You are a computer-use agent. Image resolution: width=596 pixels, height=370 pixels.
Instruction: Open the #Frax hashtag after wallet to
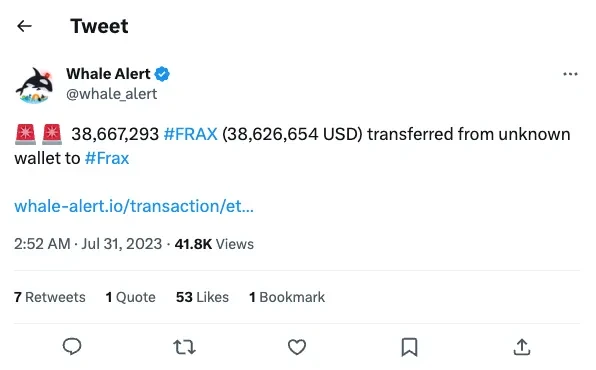(x=107, y=158)
